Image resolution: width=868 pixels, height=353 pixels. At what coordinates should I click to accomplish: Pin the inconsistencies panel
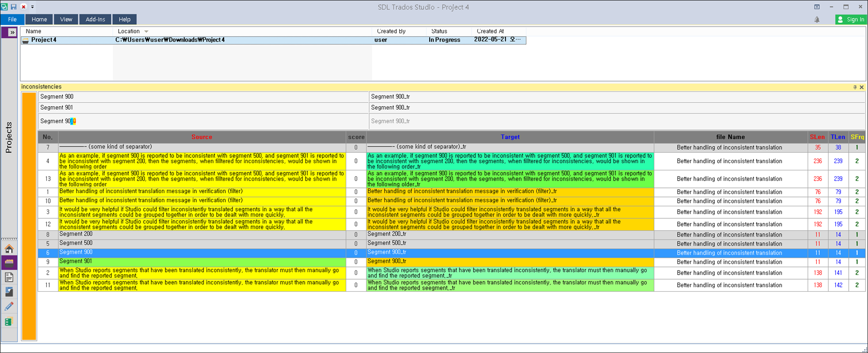[x=855, y=87]
